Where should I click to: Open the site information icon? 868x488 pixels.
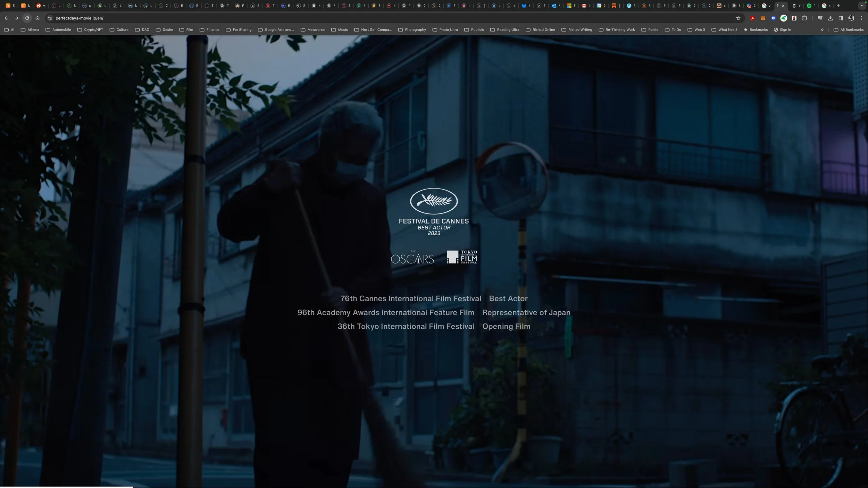[x=50, y=18]
